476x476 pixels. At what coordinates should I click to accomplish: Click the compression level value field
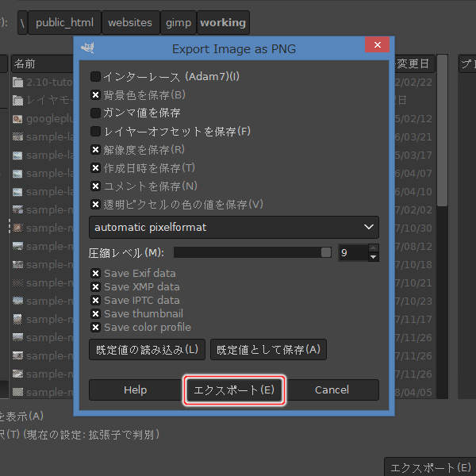pos(353,252)
